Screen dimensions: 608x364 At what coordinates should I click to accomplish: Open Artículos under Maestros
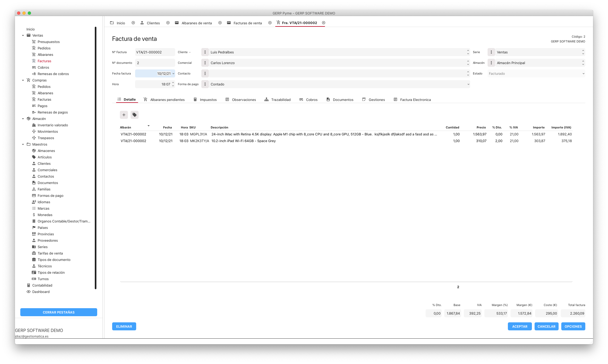45,157
